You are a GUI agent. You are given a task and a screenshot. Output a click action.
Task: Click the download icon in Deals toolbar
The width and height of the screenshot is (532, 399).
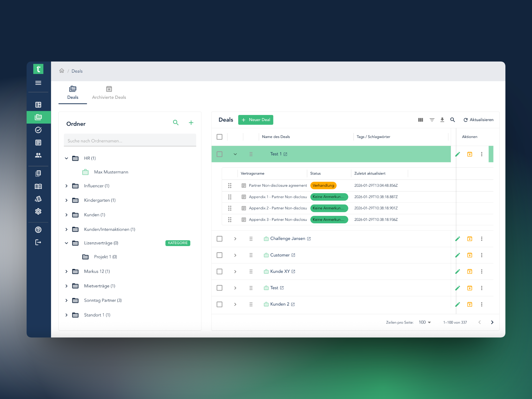pos(442,120)
